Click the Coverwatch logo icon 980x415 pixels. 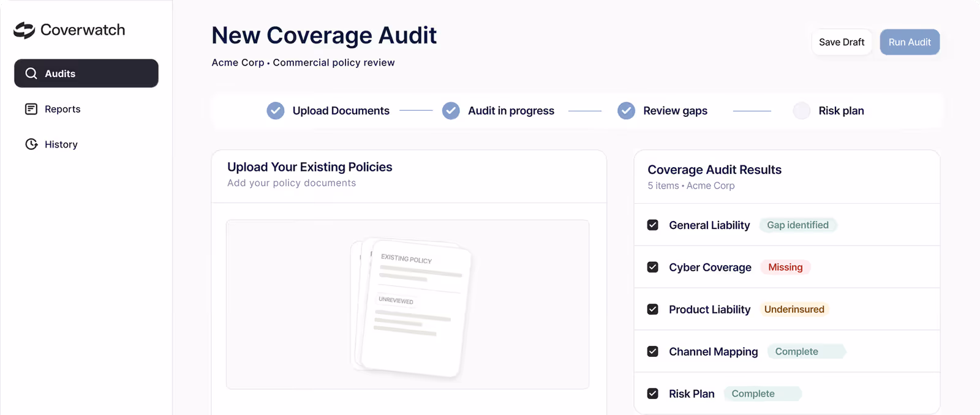(x=24, y=30)
